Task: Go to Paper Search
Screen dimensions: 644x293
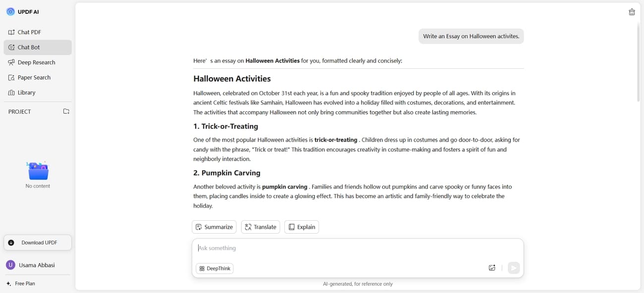Action: (x=34, y=78)
